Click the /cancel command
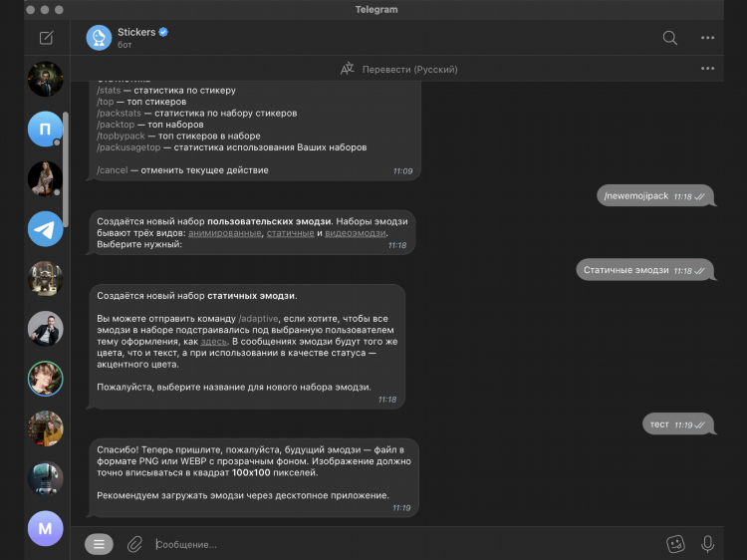The width and height of the screenshot is (747, 560). pos(112,170)
